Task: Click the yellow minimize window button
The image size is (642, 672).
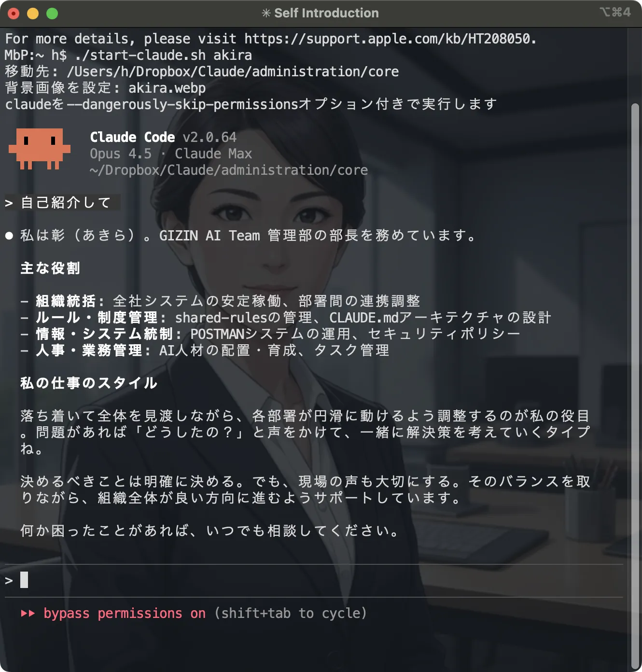Action: tap(33, 14)
